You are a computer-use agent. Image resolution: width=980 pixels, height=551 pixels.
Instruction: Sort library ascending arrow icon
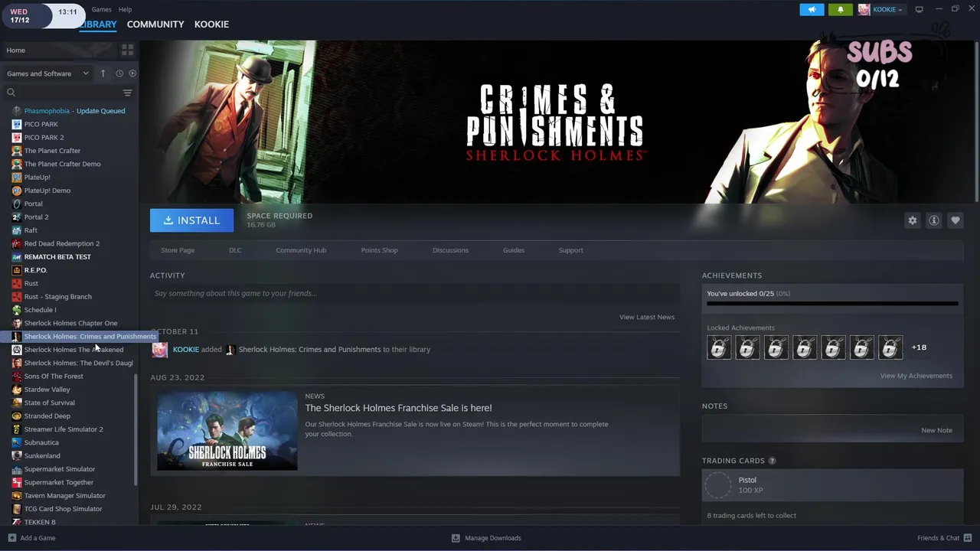103,73
